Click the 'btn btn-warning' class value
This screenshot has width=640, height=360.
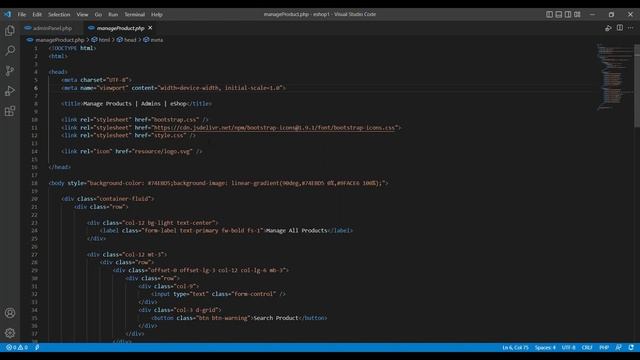pyautogui.click(x=223, y=318)
